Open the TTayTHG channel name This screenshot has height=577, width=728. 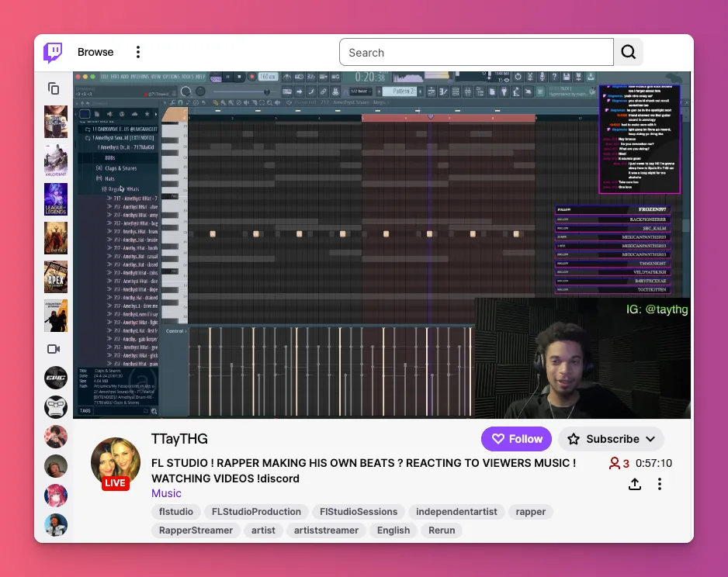click(179, 439)
